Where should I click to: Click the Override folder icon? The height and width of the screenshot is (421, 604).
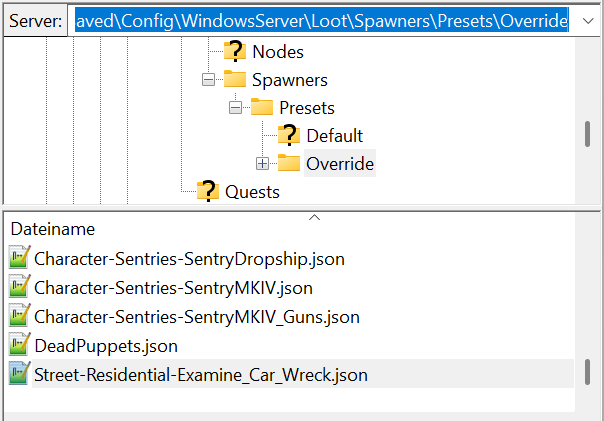click(289, 163)
